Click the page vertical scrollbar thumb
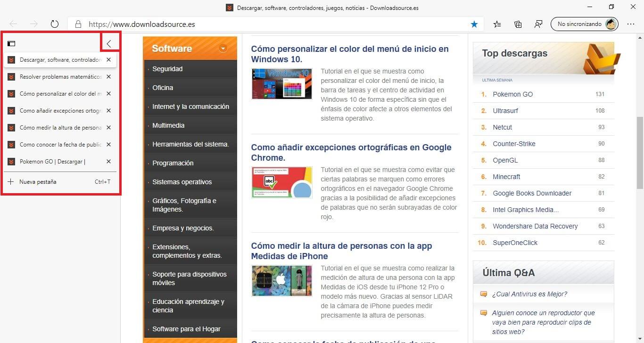The image size is (644, 343). pos(640,152)
